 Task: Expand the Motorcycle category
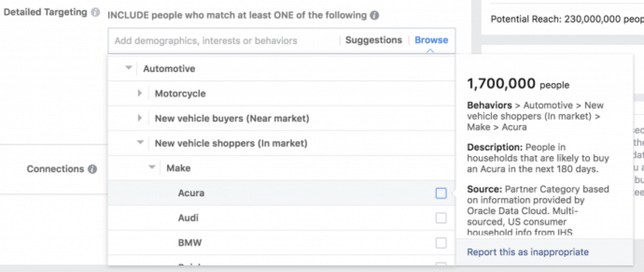tap(140, 93)
